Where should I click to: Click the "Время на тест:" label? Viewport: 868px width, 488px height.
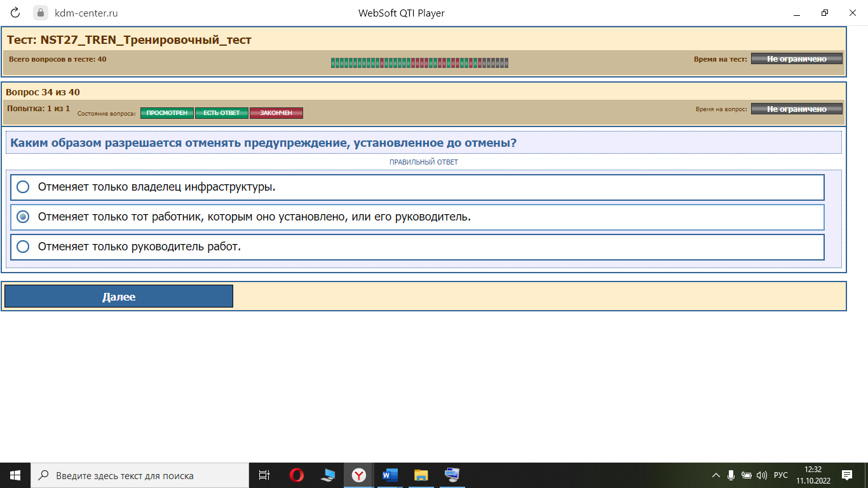pyautogui.click(x=721, y=59)
